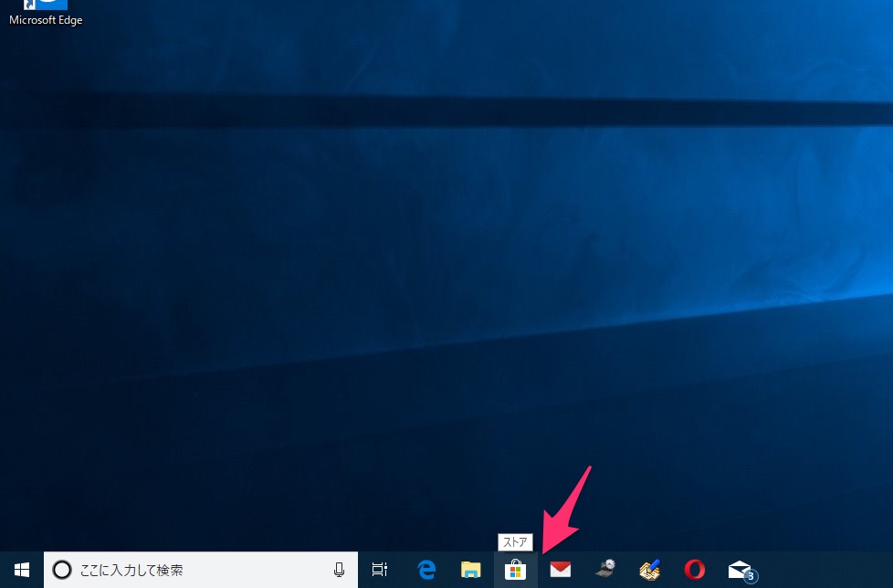Select the Microsoft Edge desktop shortcut
This screenshot has width=893, height=588.
(x=46, y=13)
